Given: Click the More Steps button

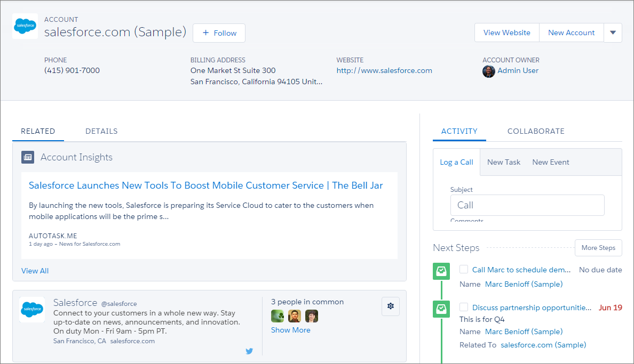Looking at the screenshot, I should (598, 248).
